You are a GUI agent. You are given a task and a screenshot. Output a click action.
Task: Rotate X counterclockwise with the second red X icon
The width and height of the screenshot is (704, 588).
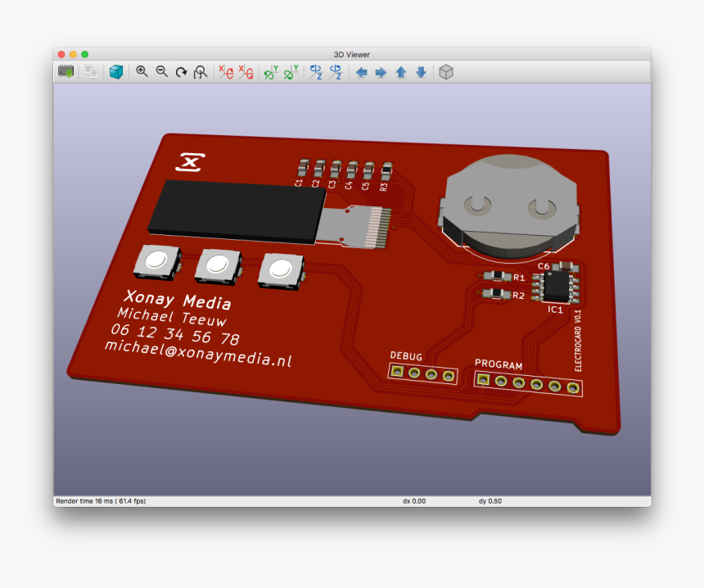(246, 72)
